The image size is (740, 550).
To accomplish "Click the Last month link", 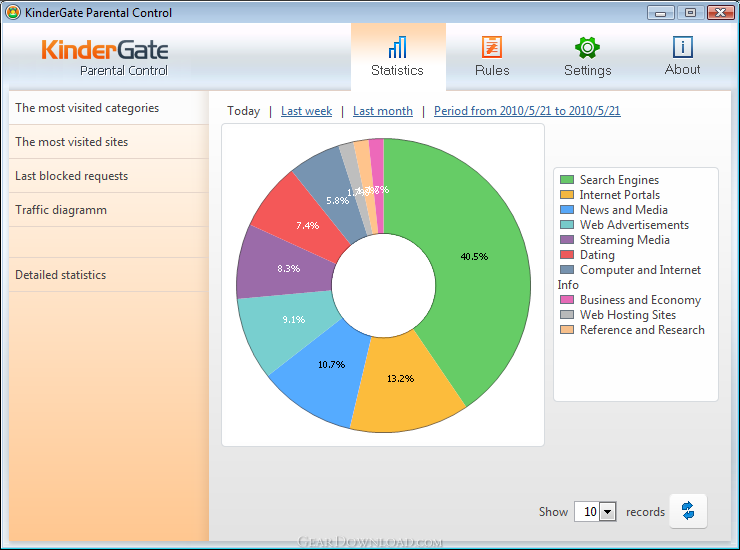I will [383, 111].
